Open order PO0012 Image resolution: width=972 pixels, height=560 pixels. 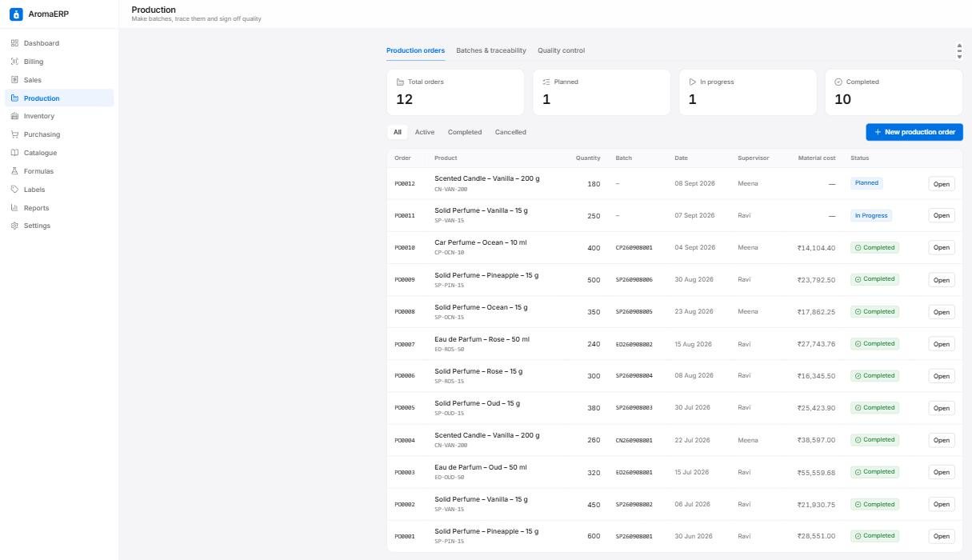pos(942,184)
